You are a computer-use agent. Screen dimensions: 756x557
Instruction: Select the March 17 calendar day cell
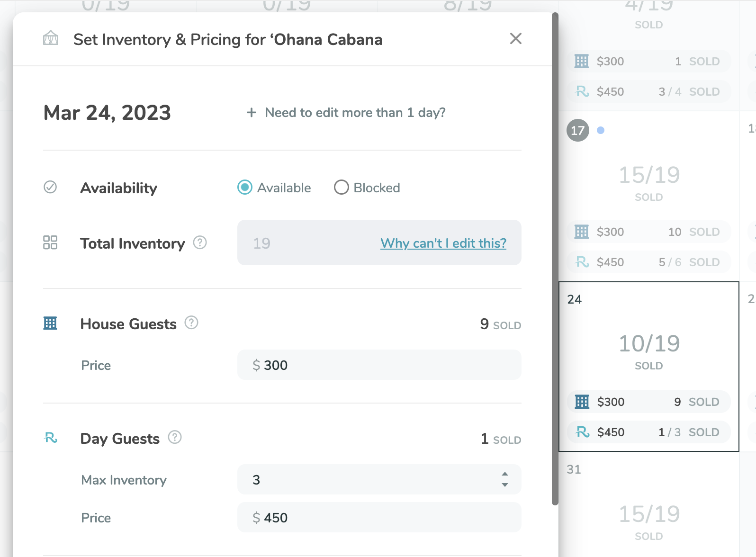[x=648, y=189]
